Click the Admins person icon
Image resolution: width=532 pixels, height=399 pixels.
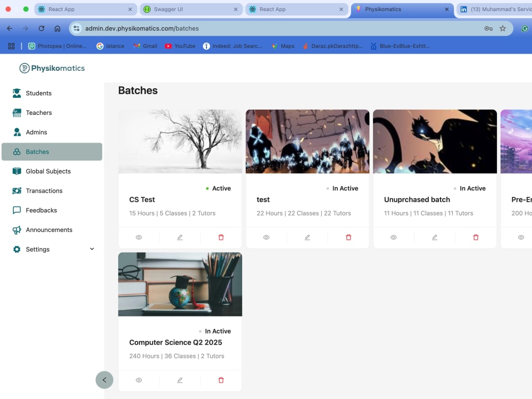coord(17,132)
